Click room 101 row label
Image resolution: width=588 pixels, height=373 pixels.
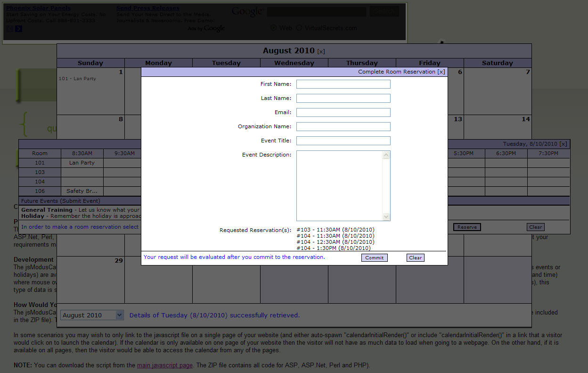coord(40,163)
